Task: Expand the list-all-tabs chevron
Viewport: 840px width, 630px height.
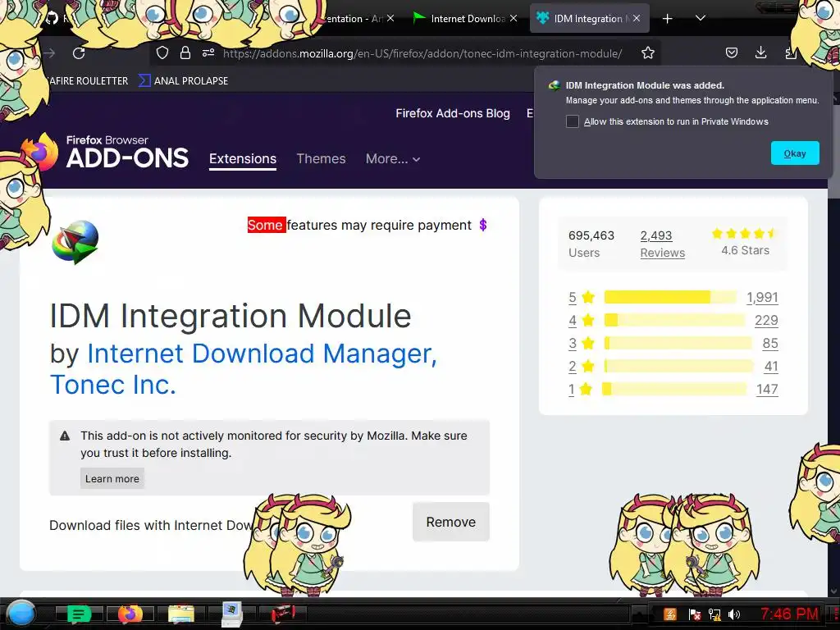Action: 701,18
